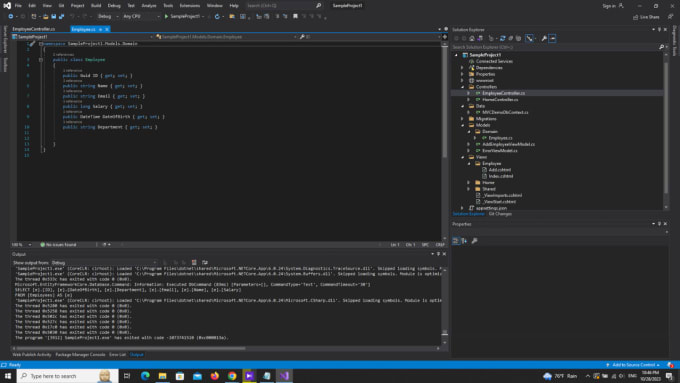Switch to the Error List tab
This screenshot has width=680, height=383.
[117, 354]
